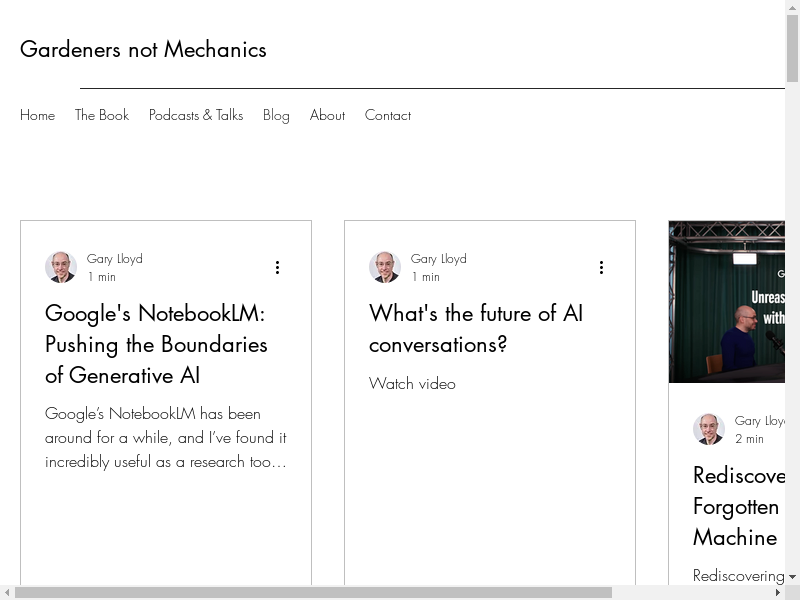The width and height of the screenshot is (800, 600).
Task: Open the Contact page
Action: (x=388, y=115)
